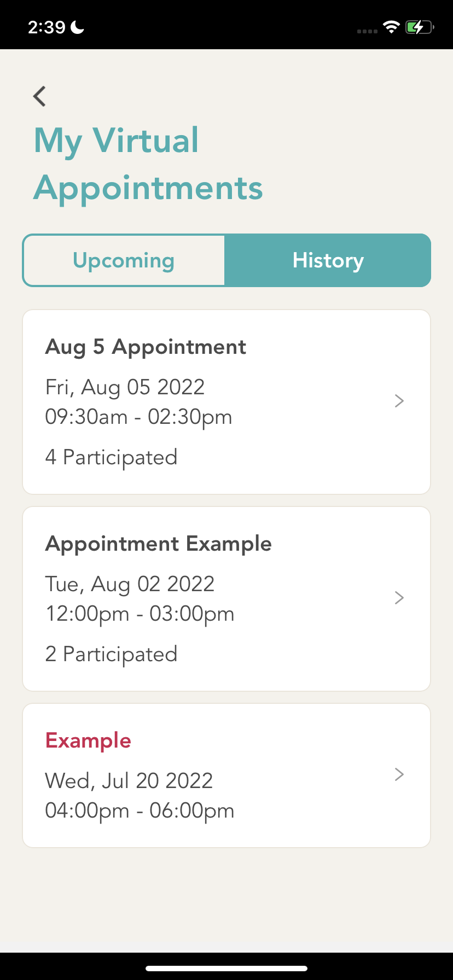Tap the Fri, Aug 05 2022 date
The height and width of the screenshot is (980, 453).
[x=125, y=387]
